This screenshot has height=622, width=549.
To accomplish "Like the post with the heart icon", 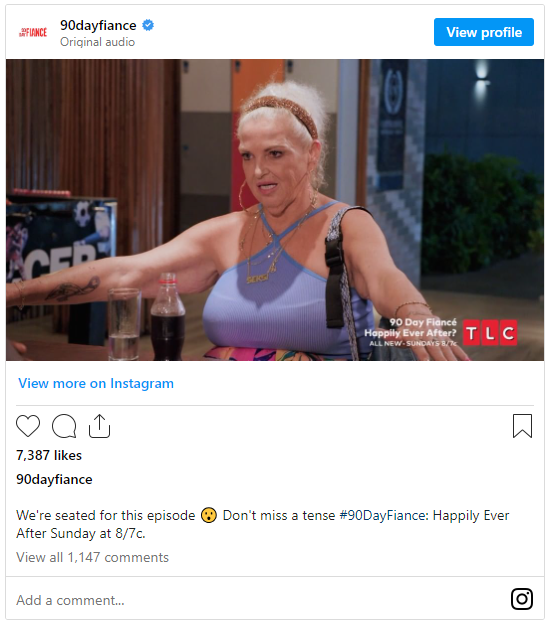I will tap(28, 426).
